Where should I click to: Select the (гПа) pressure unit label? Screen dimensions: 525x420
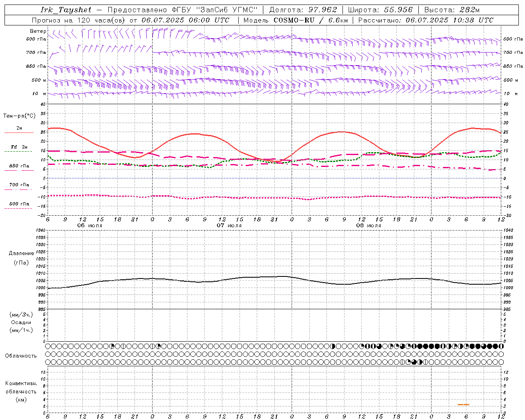point(21,262)
